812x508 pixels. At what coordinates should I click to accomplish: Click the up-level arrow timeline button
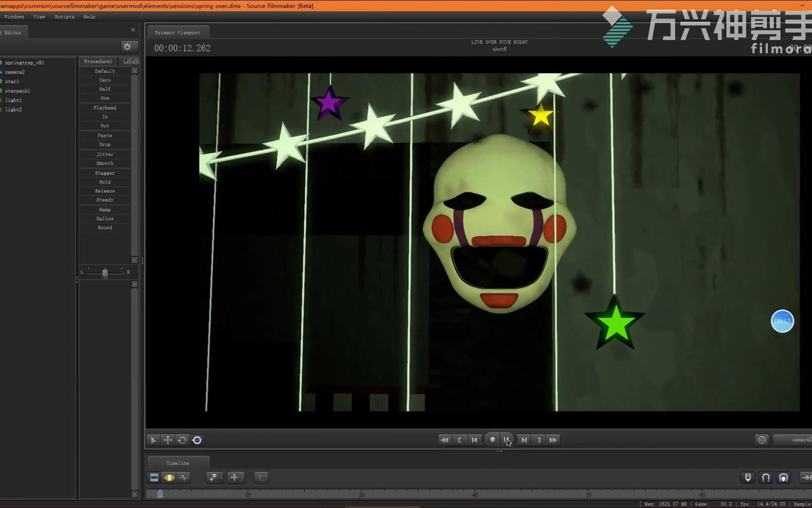(x=261, y=477)
